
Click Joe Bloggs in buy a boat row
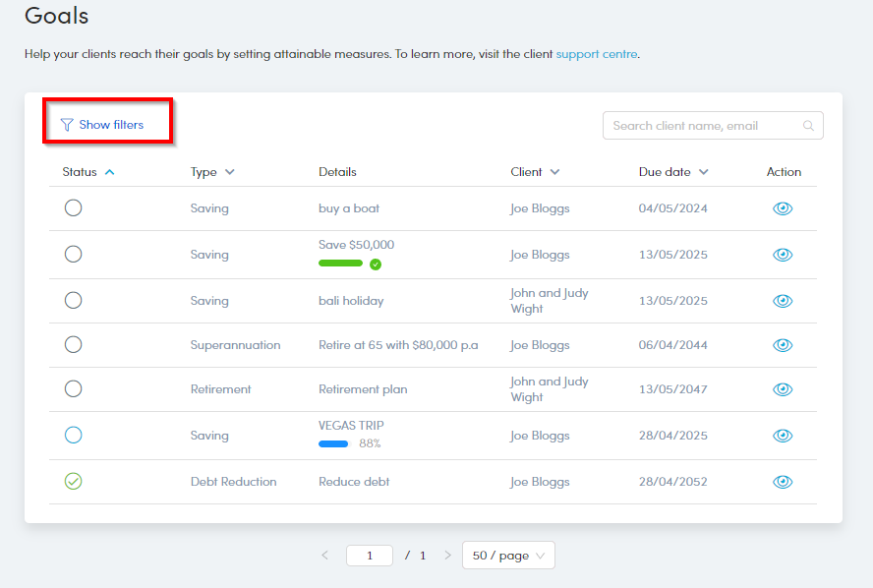(540, 208)
